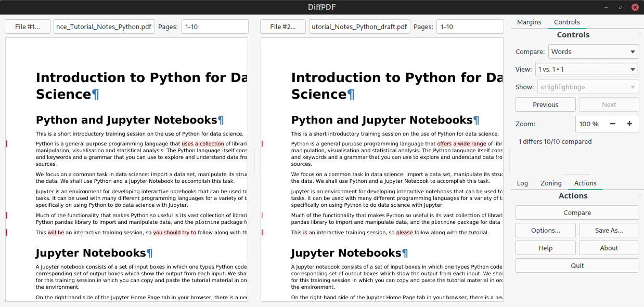
Task: Switch to the Log tab
Action: pyautogui.click(x=522, y=183)
